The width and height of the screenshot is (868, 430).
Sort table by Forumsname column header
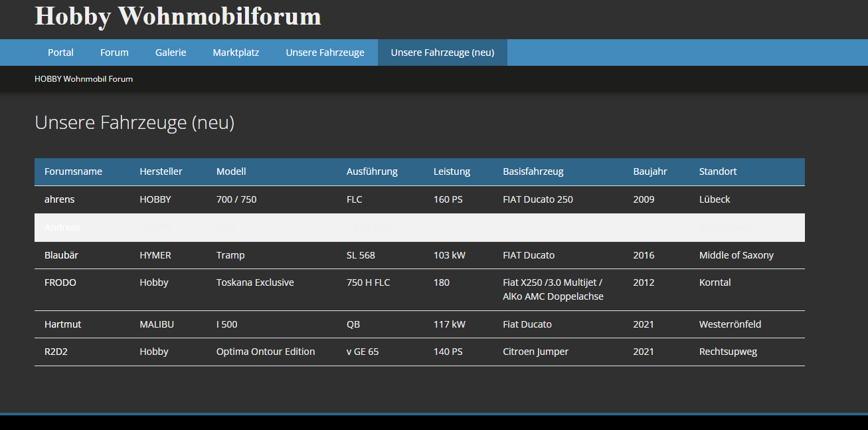(73, 171)
